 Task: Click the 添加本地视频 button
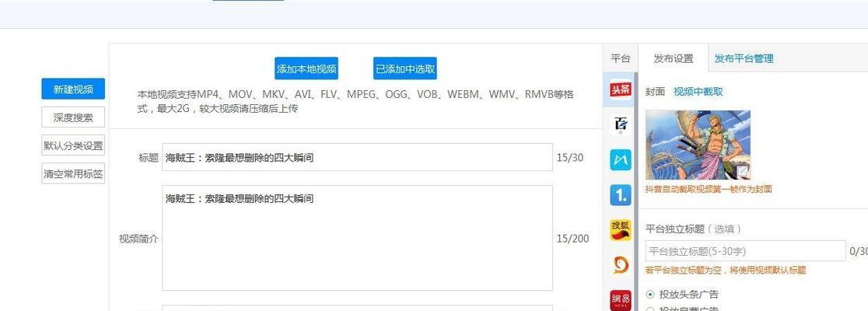click(306, 68)
